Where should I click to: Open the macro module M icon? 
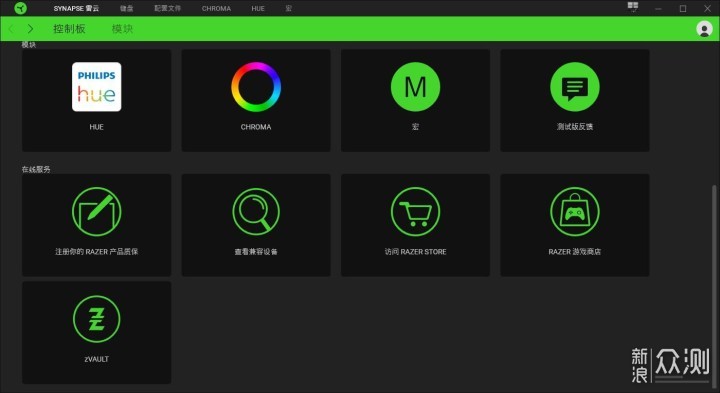point(415,87)
